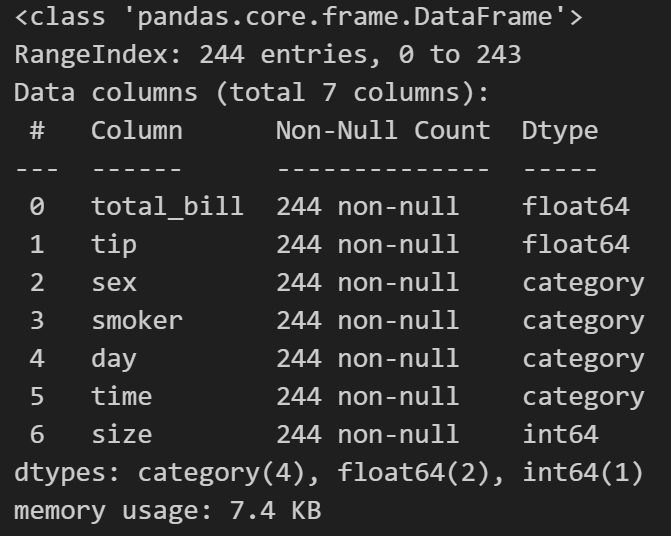Viewport: 671px width, 536px height.
Task: Click the tip column name
Action: point(114,245)
